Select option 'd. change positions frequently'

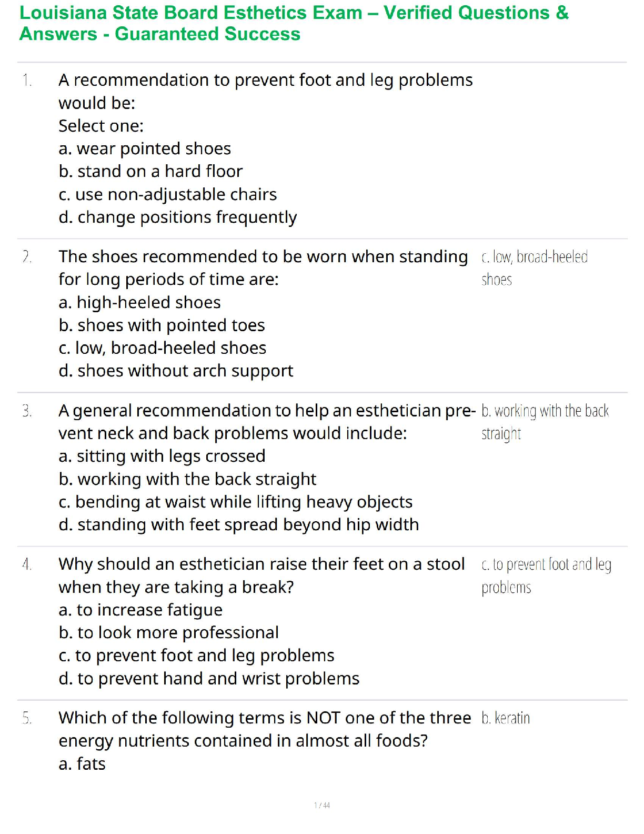point(177,217)
